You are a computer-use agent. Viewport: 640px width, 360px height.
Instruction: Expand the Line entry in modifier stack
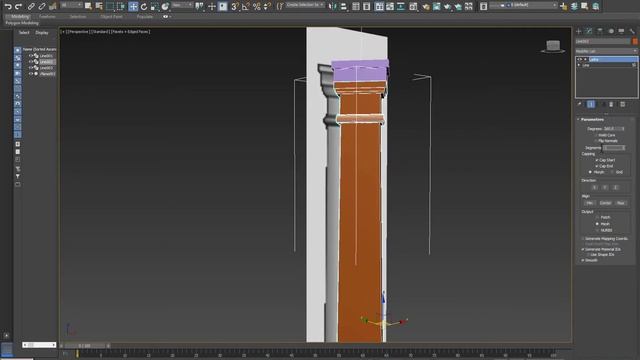tap(579, 65)
